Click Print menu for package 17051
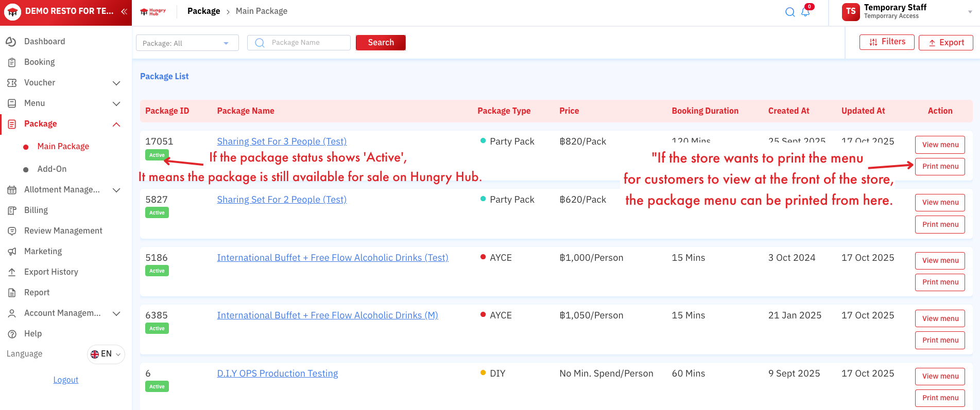Image resolution: width=980 pixels, height=410 pixels. [940, 167]
